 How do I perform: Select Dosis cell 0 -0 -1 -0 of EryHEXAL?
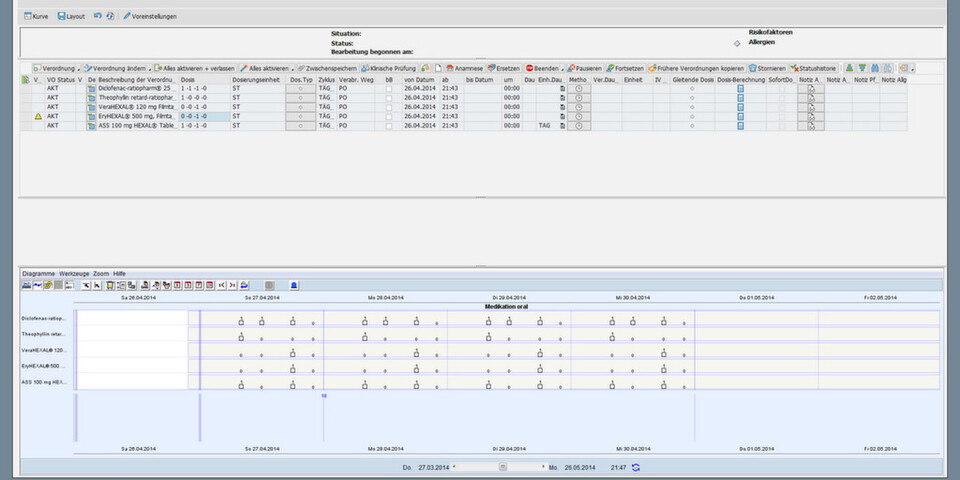click(204, 116)
